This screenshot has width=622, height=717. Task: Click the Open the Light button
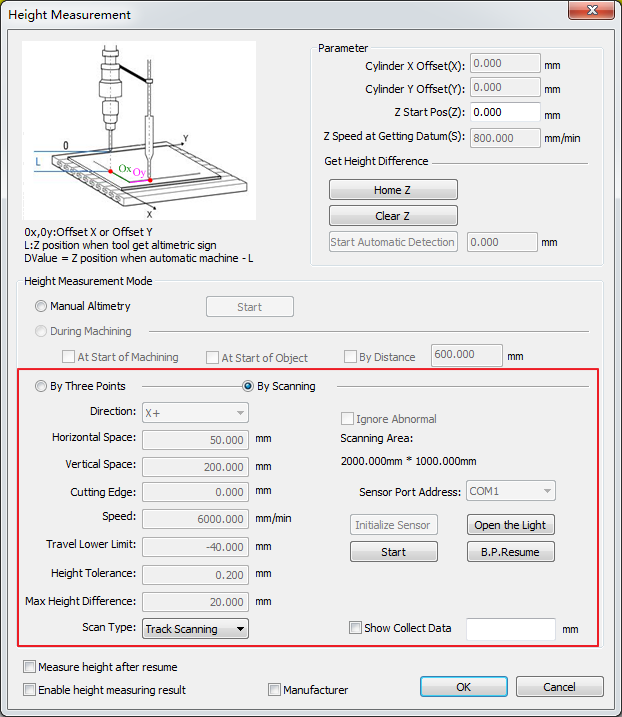(x=510, y=525)
